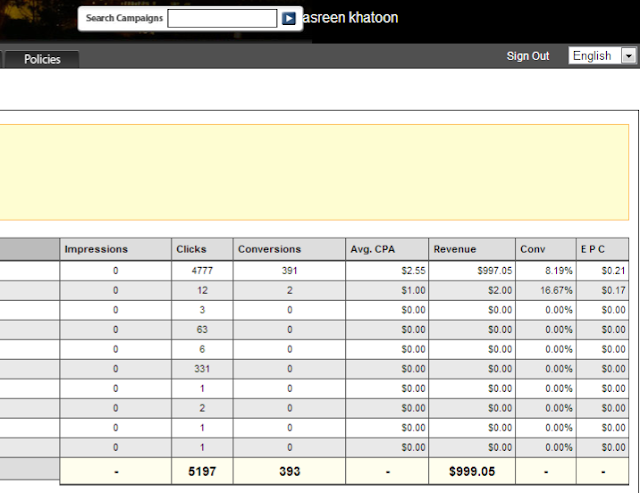This screenshot has width=640, height=493.
Task: Focus the Search Campaigns input field
Action: tap(222, 18)
